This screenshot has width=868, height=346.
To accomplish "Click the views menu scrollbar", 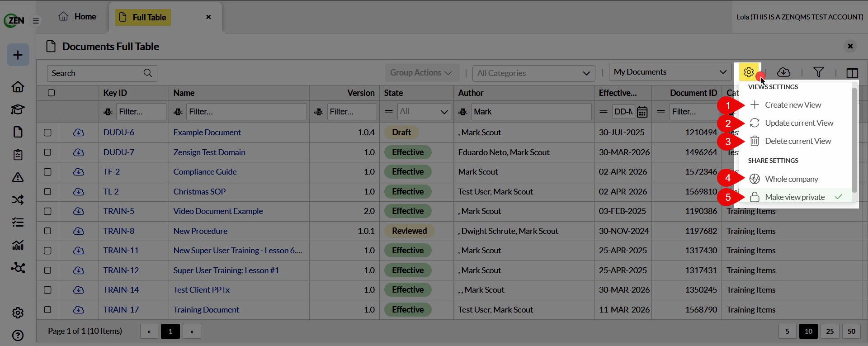I will click(x=854, y=140).
